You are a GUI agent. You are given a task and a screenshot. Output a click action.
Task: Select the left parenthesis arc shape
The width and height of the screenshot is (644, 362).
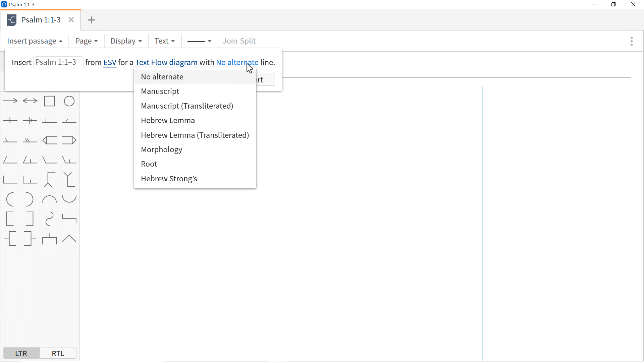coord(10,199)
